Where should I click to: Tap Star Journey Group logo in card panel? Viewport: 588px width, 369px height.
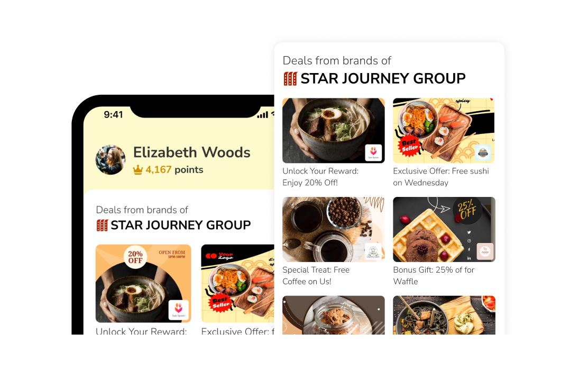[290, 79]
